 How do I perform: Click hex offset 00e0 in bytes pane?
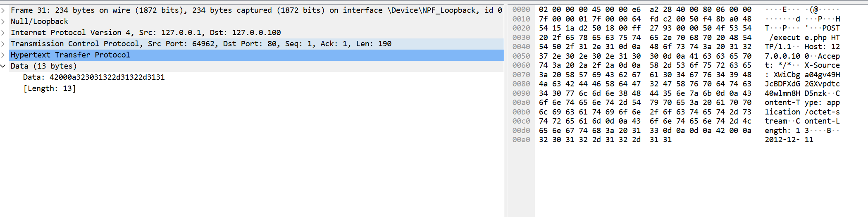pos(521,140)
